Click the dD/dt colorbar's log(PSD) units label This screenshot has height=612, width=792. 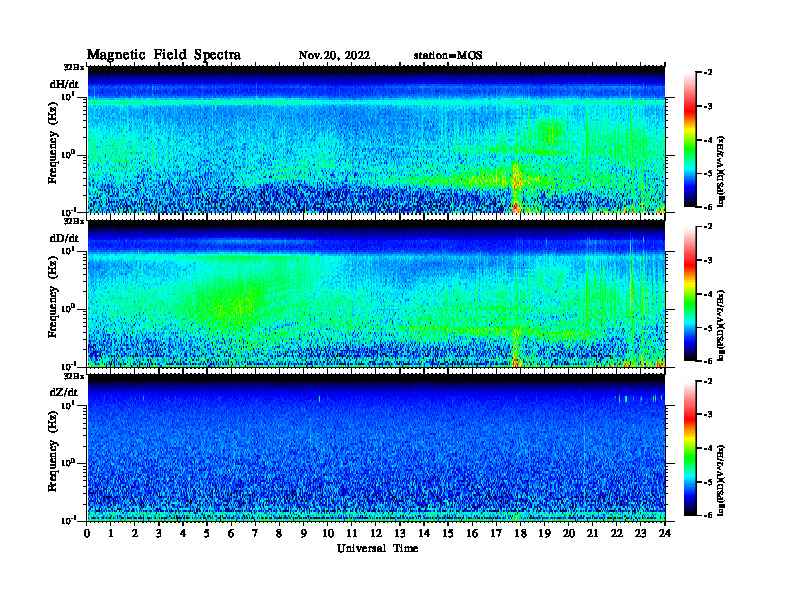coord(721,325)
